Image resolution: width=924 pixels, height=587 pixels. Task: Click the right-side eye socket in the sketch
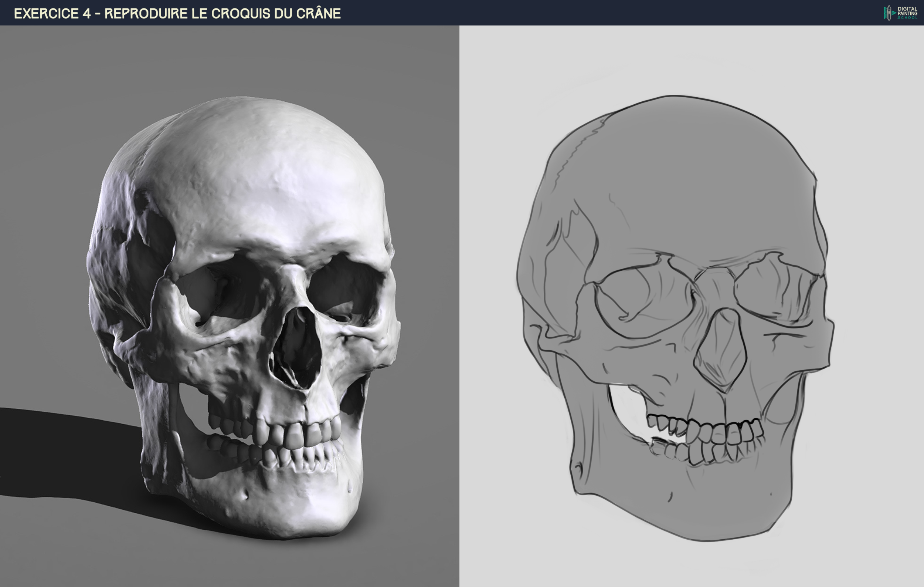click(771, 292)
